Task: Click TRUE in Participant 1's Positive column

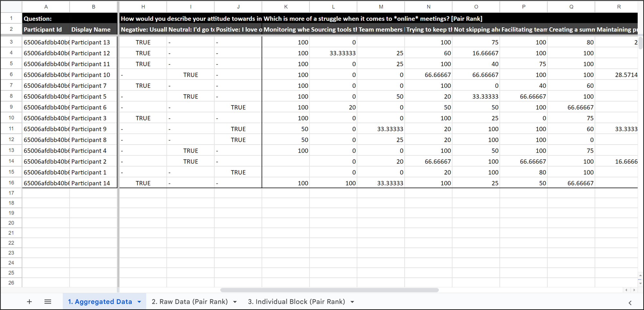Action: pyautogui.click(x=238, y=172)
